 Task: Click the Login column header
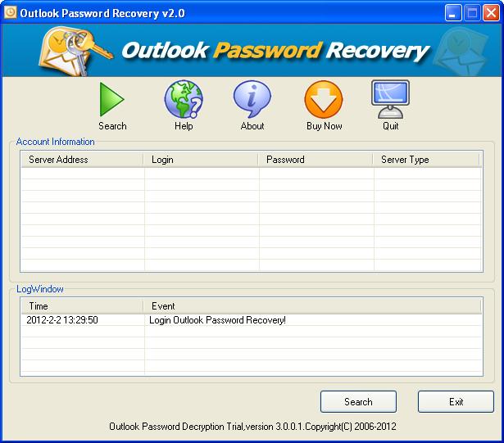tap(202, 160)
